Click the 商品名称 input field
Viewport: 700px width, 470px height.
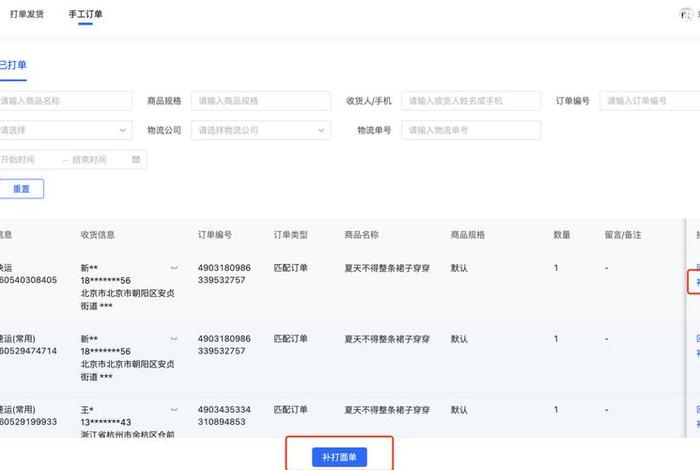(66, 101)
